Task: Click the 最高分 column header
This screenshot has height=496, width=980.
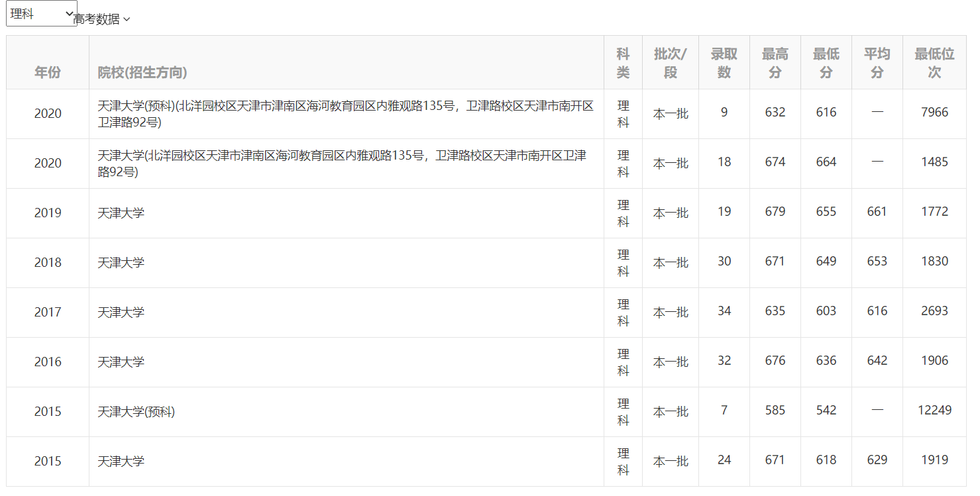Action: tap(775, 63)
